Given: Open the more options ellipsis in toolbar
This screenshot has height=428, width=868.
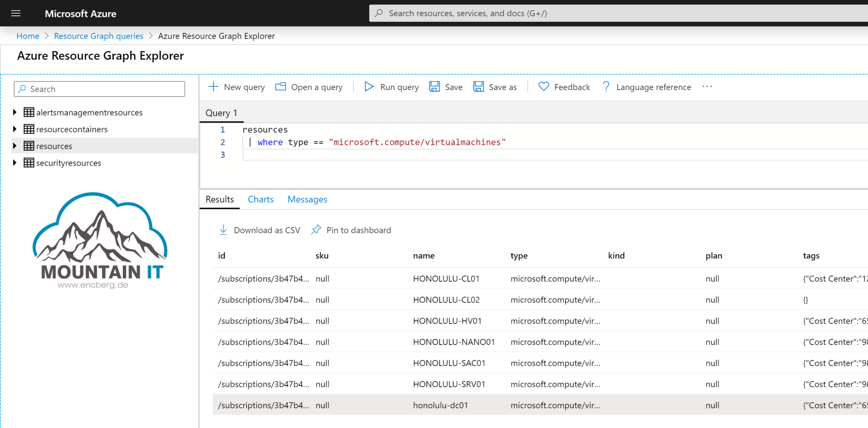Looking at the screenshot, I should click(707, 87).
